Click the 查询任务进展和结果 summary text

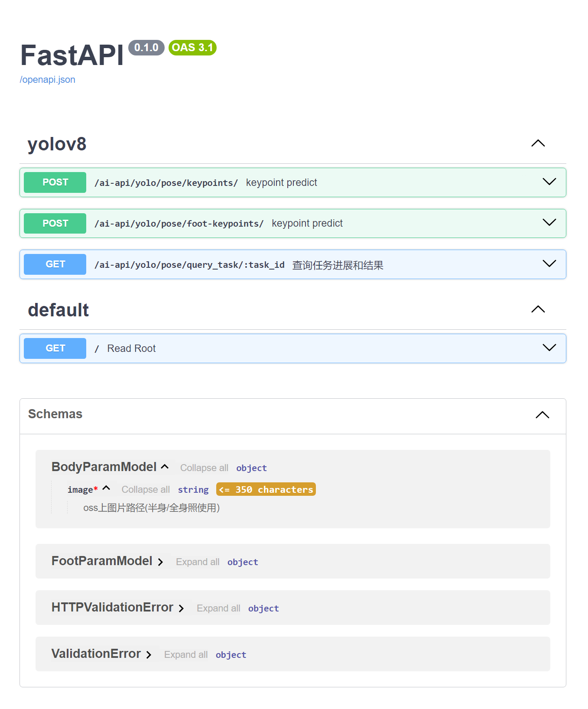338,265
